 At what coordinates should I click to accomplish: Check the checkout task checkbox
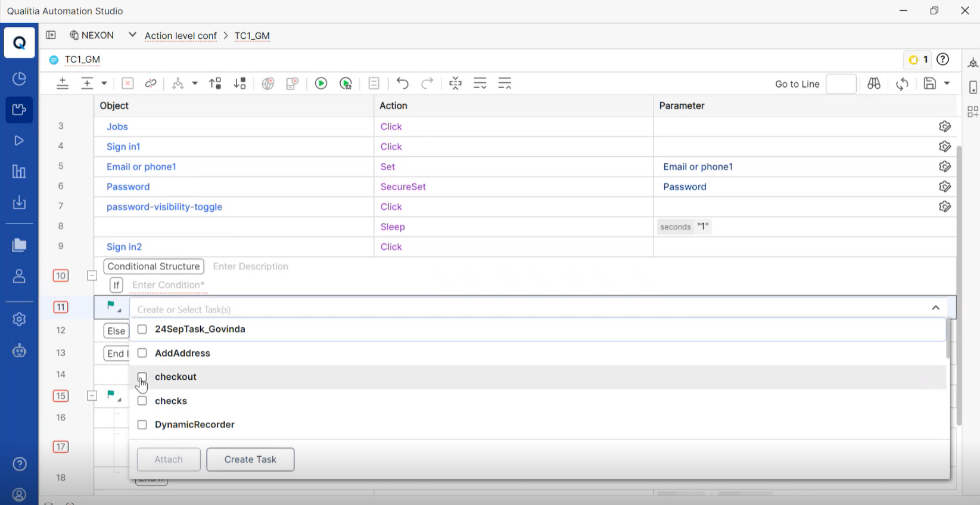(x=142, y=377)
